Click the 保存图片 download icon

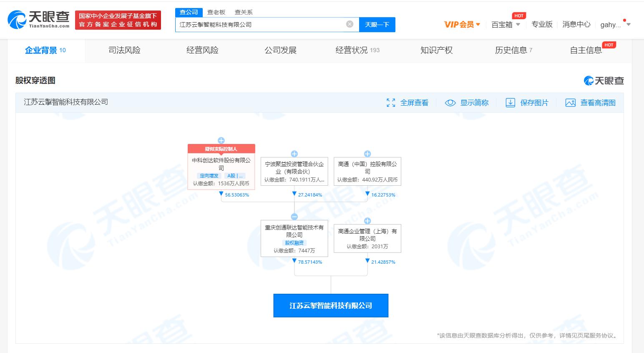click(x=510, y=103)
